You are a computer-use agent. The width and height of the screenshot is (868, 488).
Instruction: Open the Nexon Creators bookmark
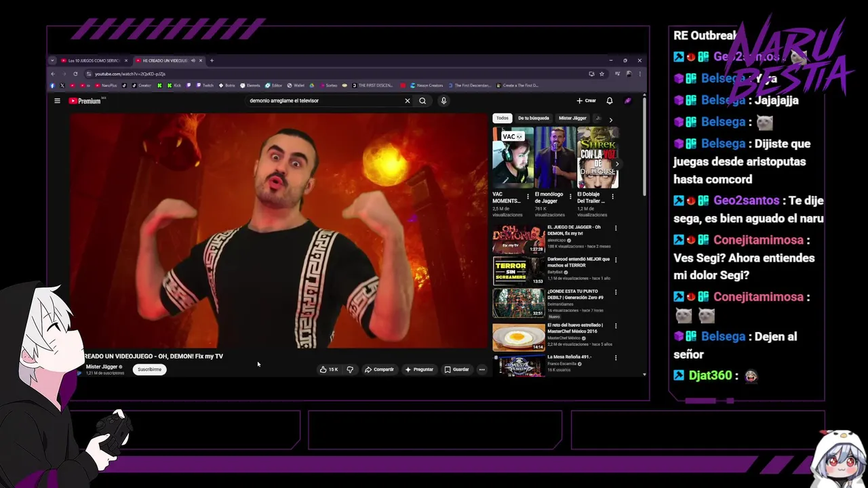pyautogui.click(x=427, y=85)
